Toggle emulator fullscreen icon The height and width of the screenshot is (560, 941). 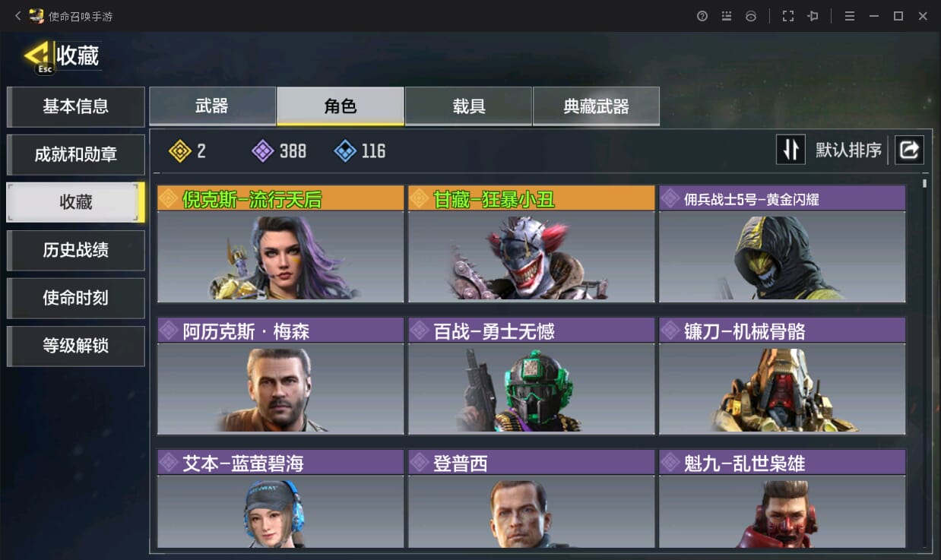(x=787, y=16)
